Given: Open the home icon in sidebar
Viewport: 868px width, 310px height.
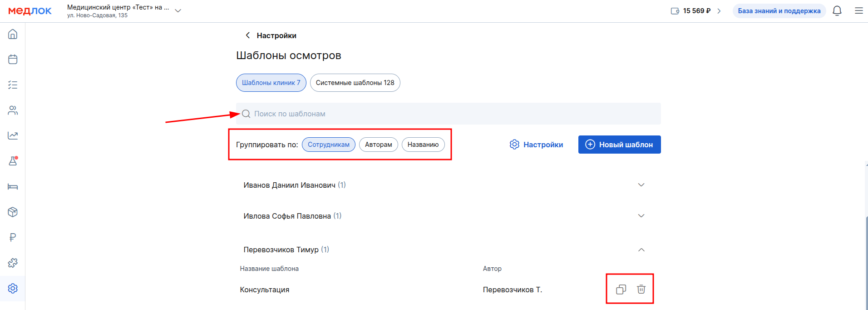Looking at the screenshot, I should (13, 34).
